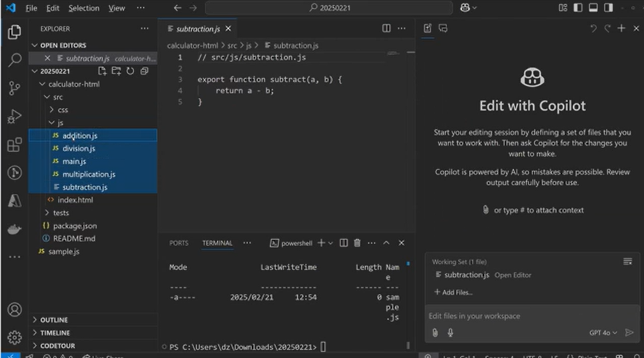
Task: Collapse the Open Editors section
Action: pos(35,45)
